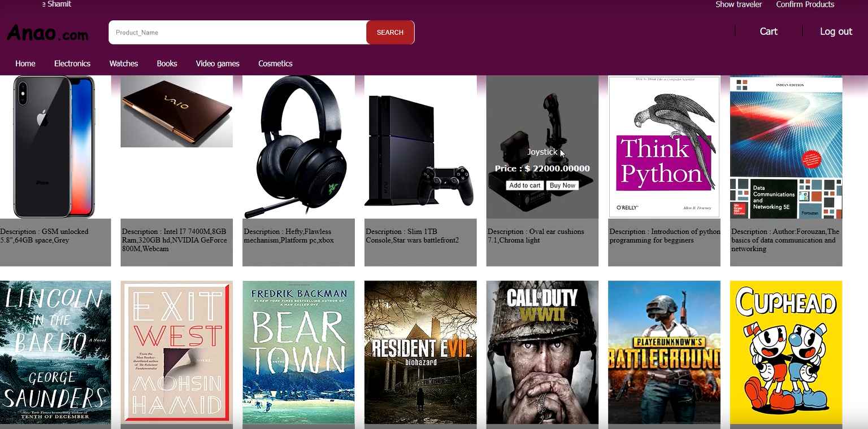
Task: Select the Lincoln in the Bardo cover
Action: [55, 352]
